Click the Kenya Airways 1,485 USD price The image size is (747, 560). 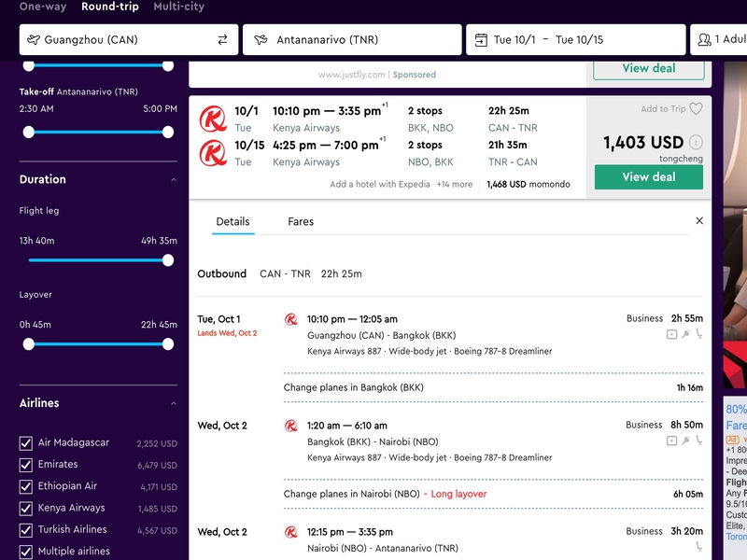[x=158, y=509]
